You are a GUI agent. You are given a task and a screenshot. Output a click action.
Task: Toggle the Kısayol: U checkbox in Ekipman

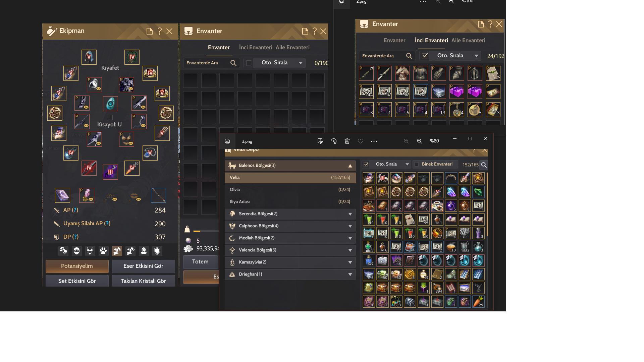click(x=110, y=117)
